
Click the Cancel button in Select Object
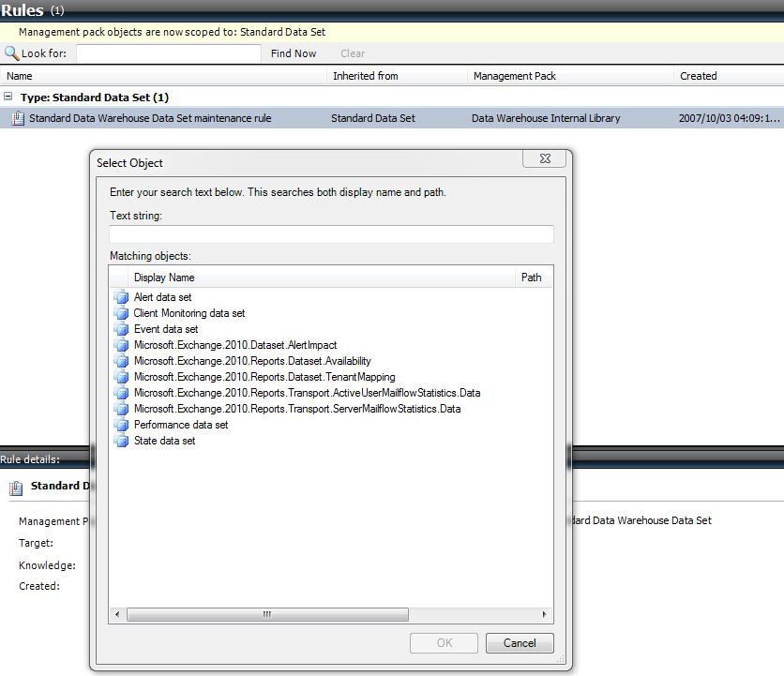520,643
